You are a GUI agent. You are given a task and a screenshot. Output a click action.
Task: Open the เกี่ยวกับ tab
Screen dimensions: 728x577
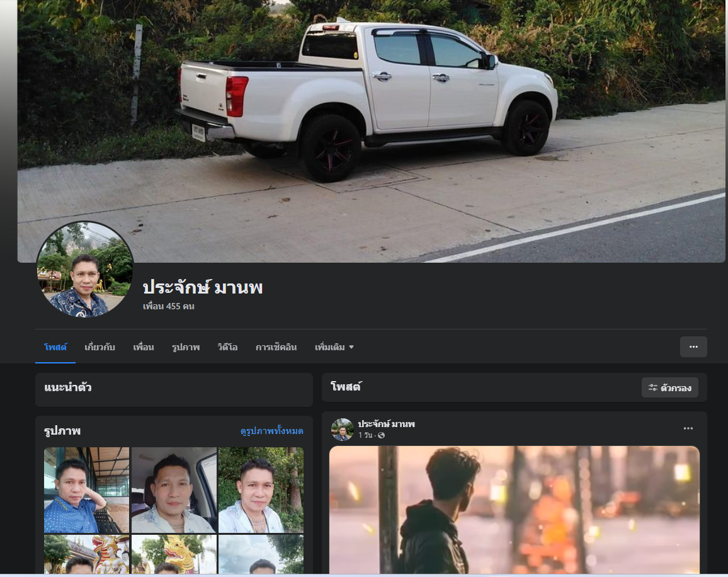(100, 347)
